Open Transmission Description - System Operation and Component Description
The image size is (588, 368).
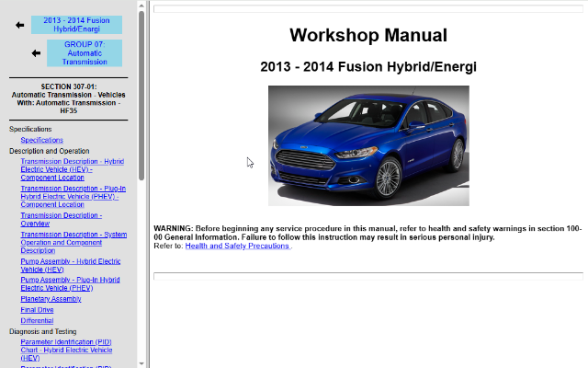click(x=73, y=243)
